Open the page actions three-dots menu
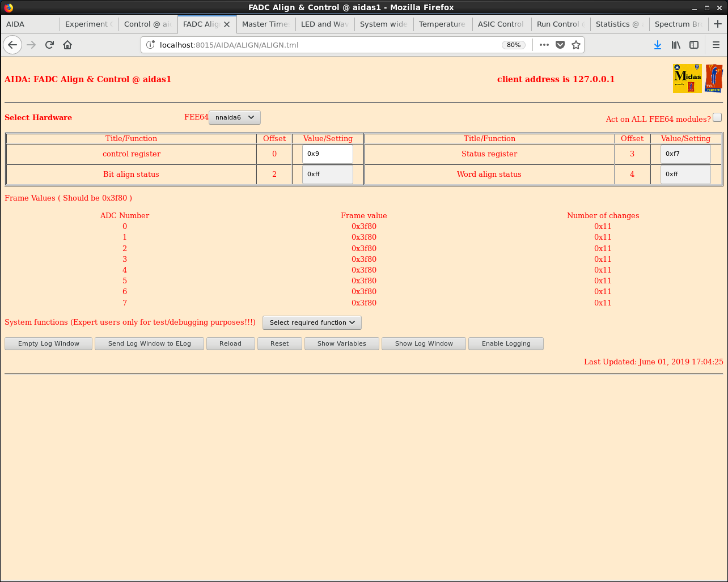The image size is (728, 582). point(544,45)
